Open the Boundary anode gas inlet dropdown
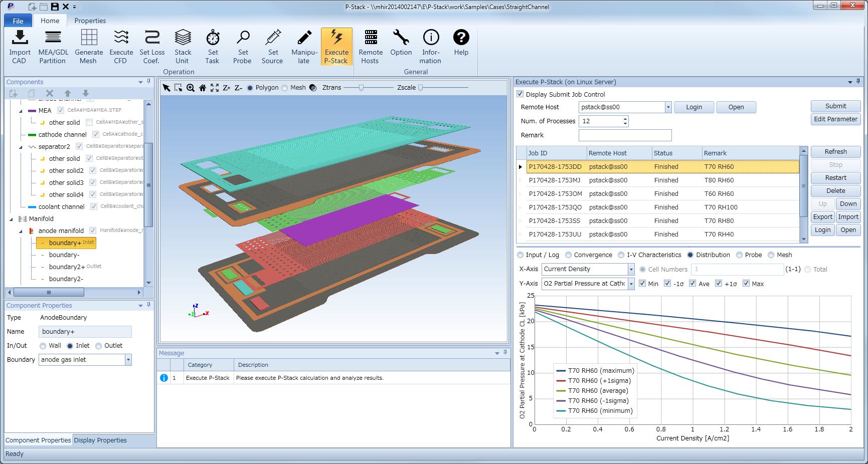Image resolution: width=868 pixels, height=464 pixels. [128, 360]
